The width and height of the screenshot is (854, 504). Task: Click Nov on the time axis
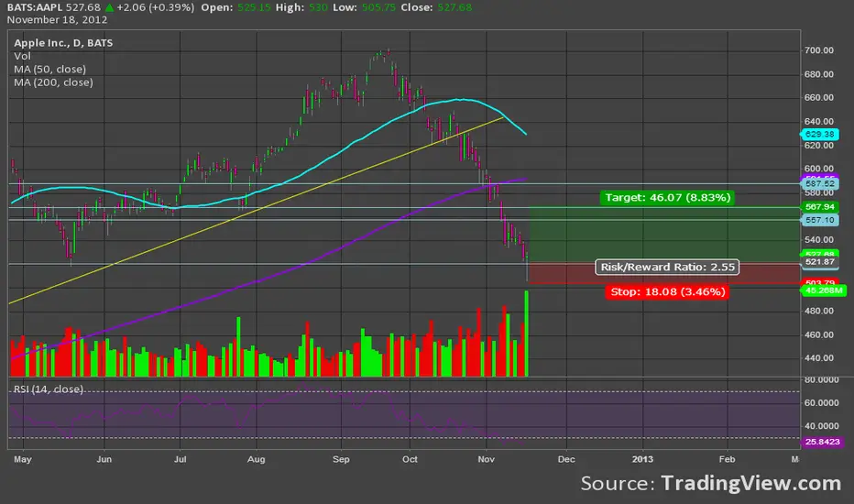[x=486, y=459]
